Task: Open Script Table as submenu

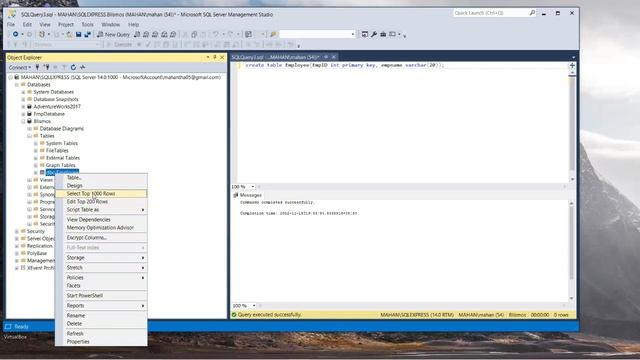Action: tap(101, 210)
